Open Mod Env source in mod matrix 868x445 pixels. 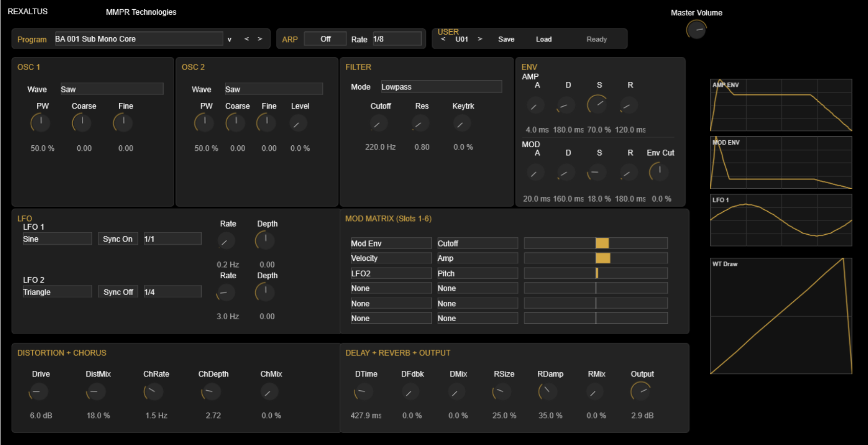coord(390,243)
